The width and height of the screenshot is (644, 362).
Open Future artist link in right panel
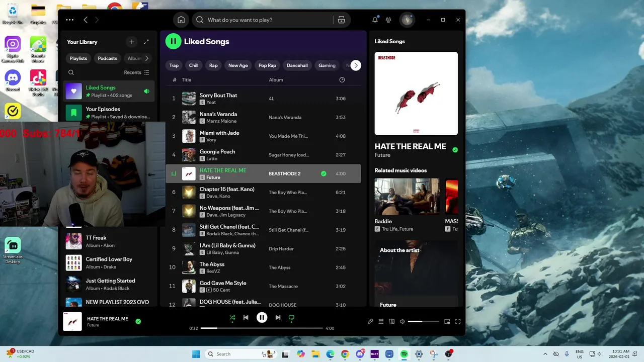[382, 155]
